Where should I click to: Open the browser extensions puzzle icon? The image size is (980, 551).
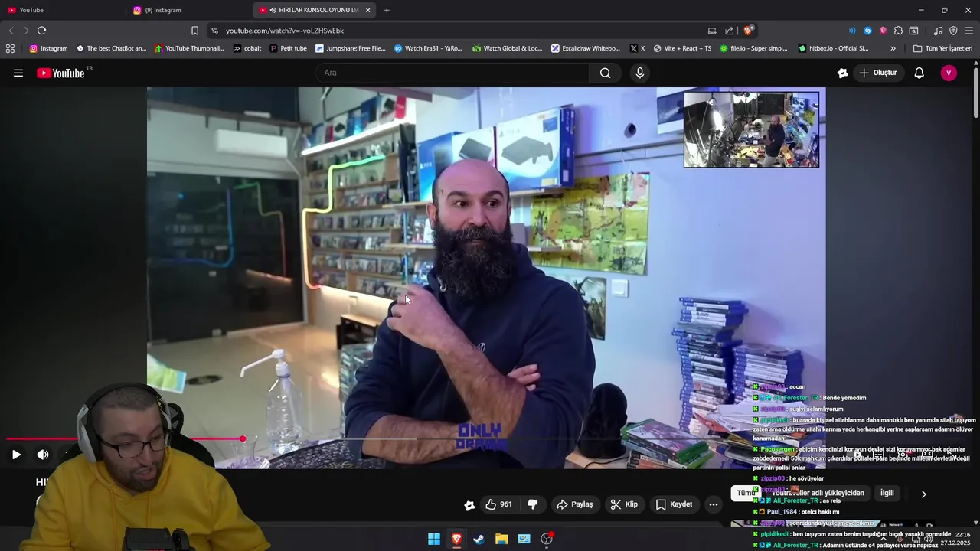898,31
